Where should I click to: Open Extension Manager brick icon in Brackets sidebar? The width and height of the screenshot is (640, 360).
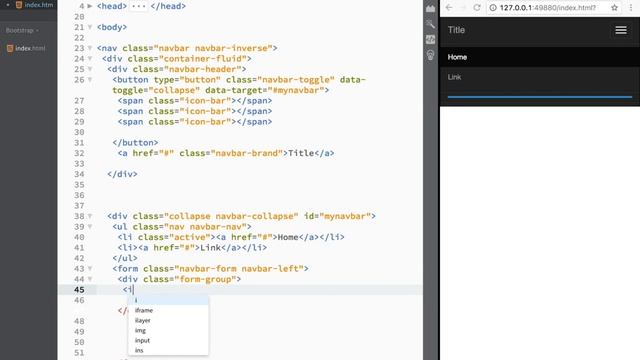[430, 9]
